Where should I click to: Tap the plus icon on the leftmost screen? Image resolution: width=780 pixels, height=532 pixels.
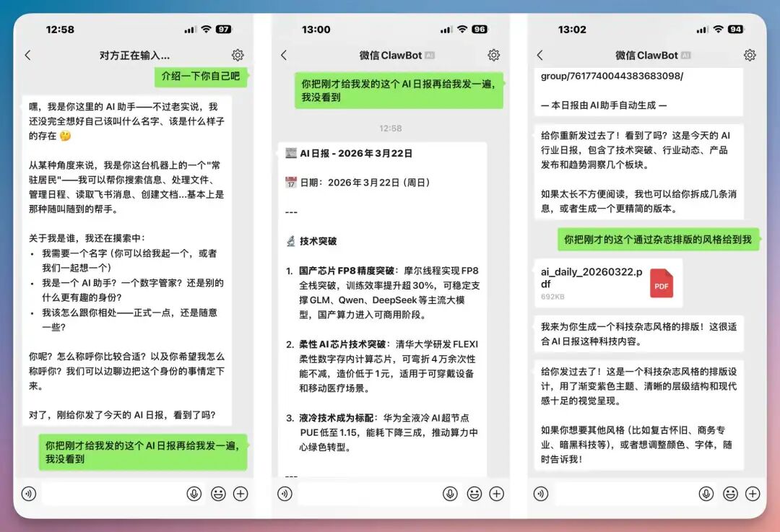click(x=239, y=494)
